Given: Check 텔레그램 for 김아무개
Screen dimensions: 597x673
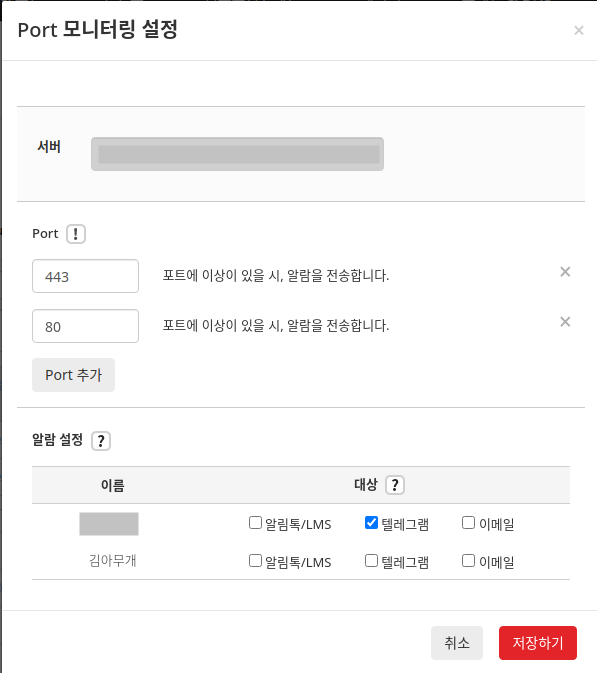Looking at the screenshot, I should [x=371, y=561].
